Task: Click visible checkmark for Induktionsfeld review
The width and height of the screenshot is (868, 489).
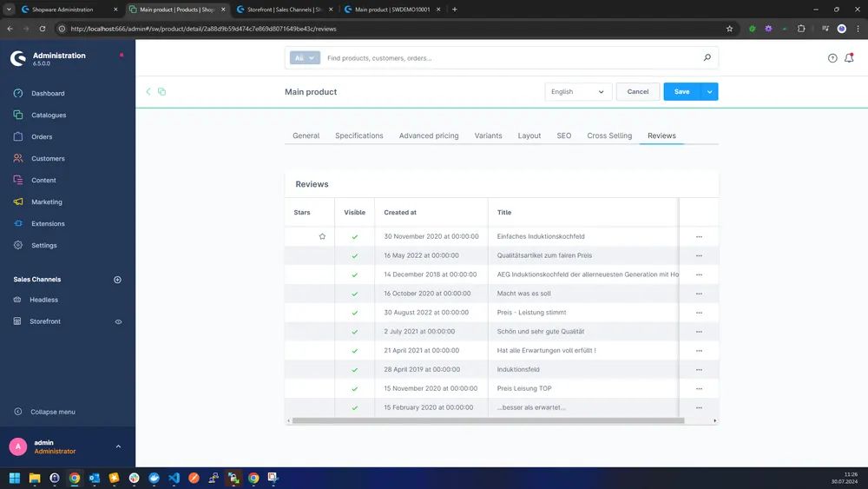Action: [x=355, y=370]
